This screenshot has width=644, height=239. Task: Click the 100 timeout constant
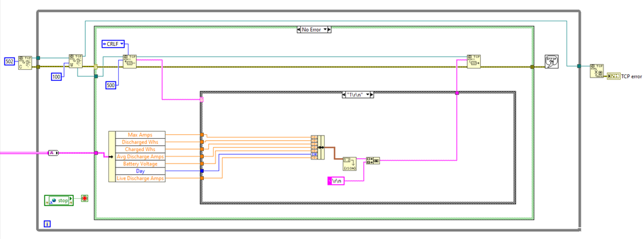pos(57,76)
